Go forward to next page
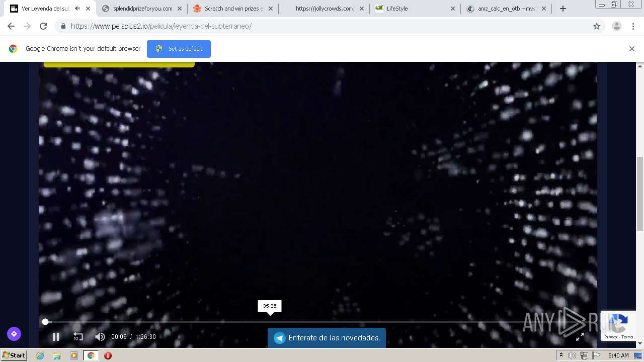The image size is (644, 362). [27, 26]
